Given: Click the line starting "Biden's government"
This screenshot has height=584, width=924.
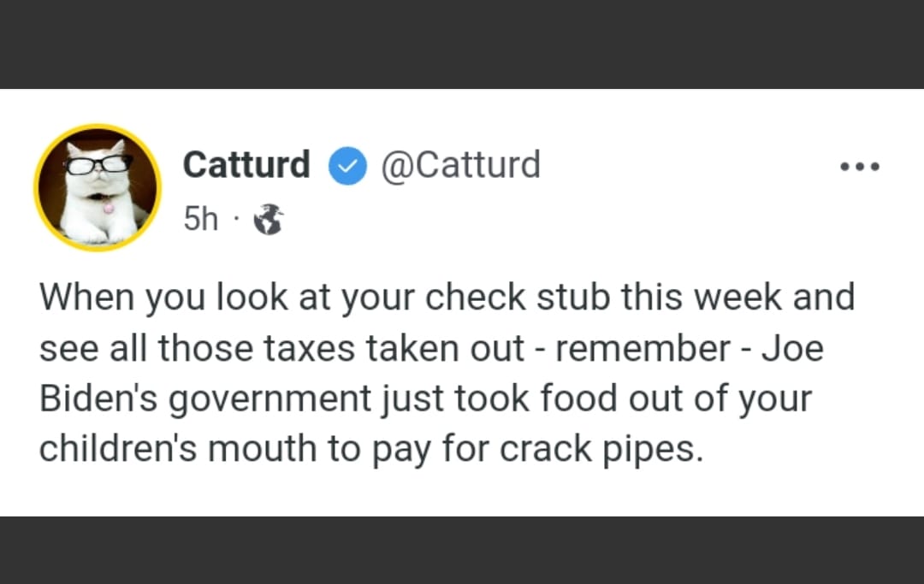Looking at the screenshot, I should point(424,399).
